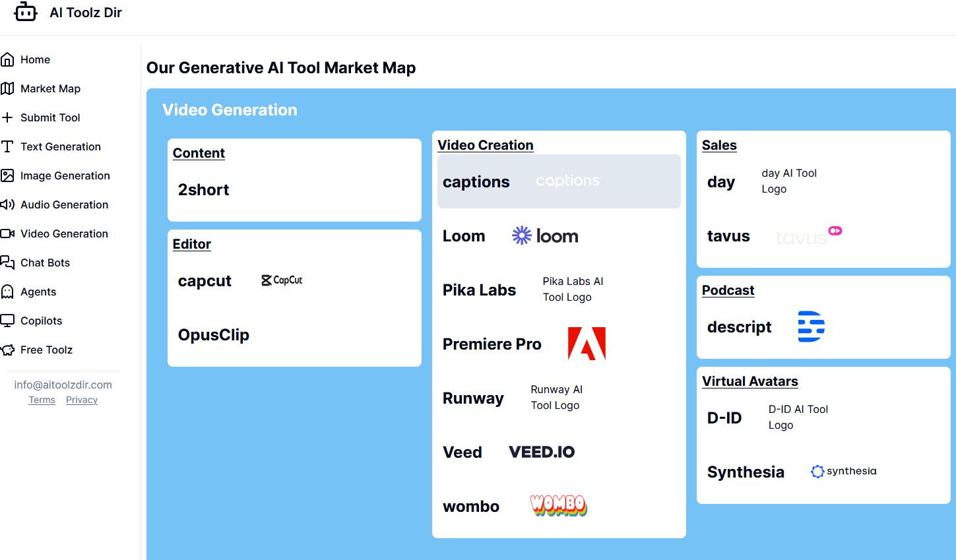The image size is (956, 560).
Task: Open the Terms link
Action: 42,400
